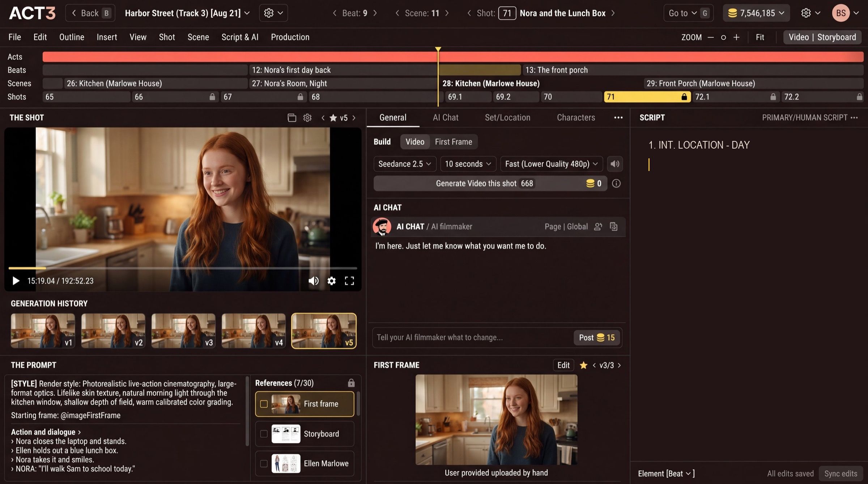Click the Back button
The image size is (868, 484).
tap(90, 13)
